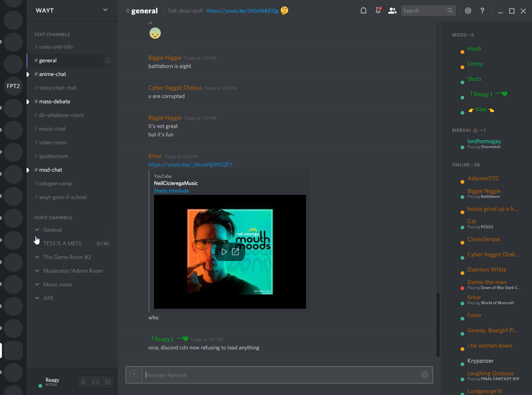The image size is (532, 395).
Task: Open the channel topic YouTube link
Action: coord(243,11)
